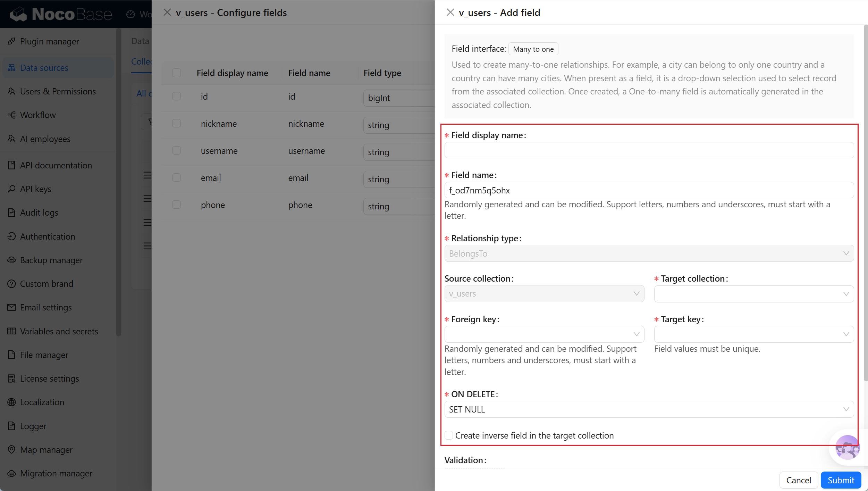This screenshot has height=491, width=868.
Task: Click the Data sources sidebar icon
Action: [11, 68]
